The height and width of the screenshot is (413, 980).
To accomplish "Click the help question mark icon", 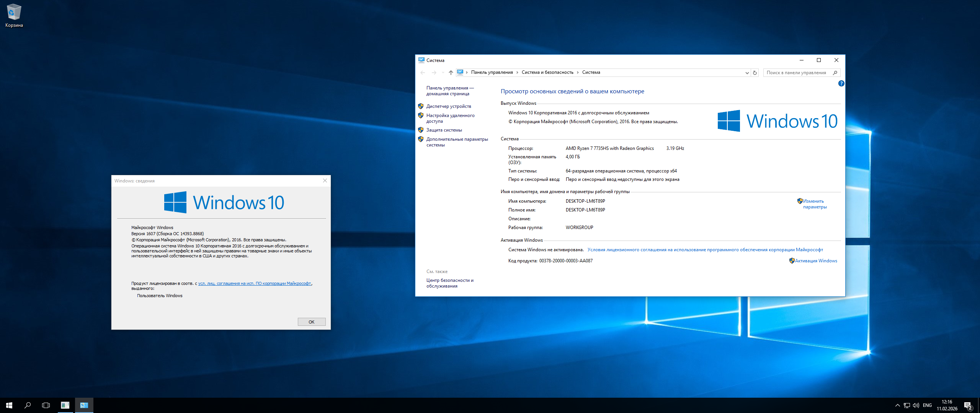I will (x=841, y=83).
